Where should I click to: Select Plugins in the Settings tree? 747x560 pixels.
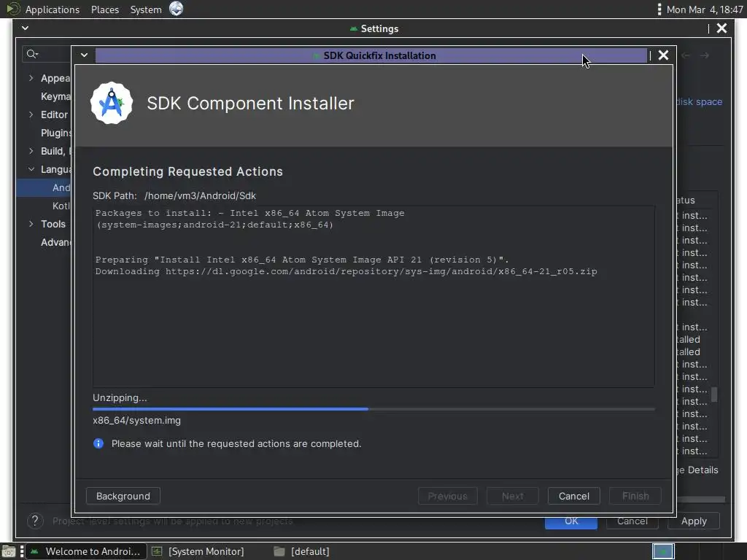click(55, 133)
